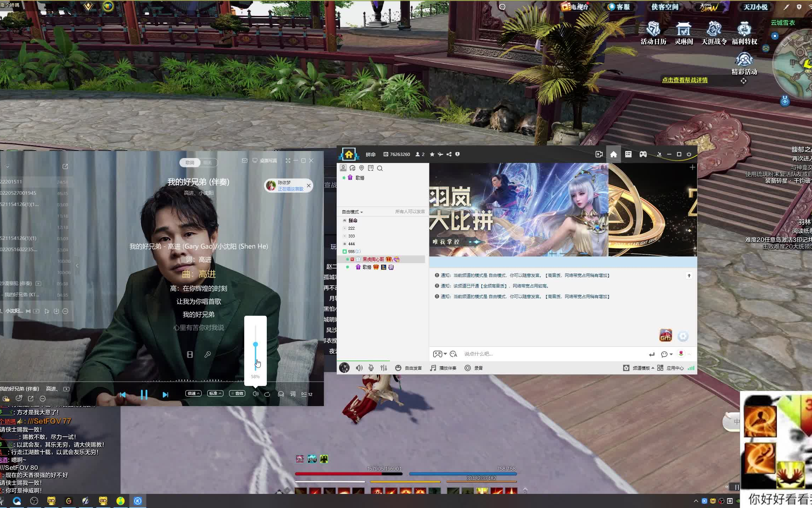This screenshot has height=508, width=812.
Task: Change the loop playback mode icon
Action: pos(267,394)
